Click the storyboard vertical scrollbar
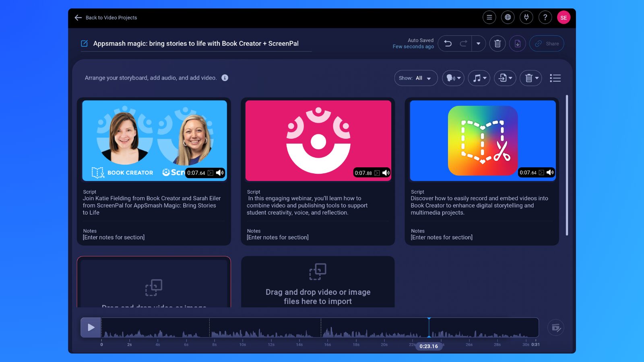 coord(567,165)
